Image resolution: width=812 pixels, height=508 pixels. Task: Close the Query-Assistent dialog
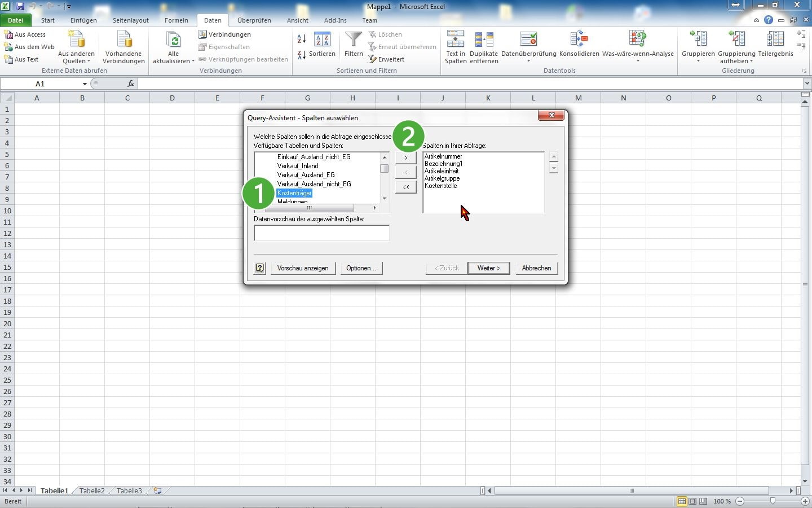551,115
